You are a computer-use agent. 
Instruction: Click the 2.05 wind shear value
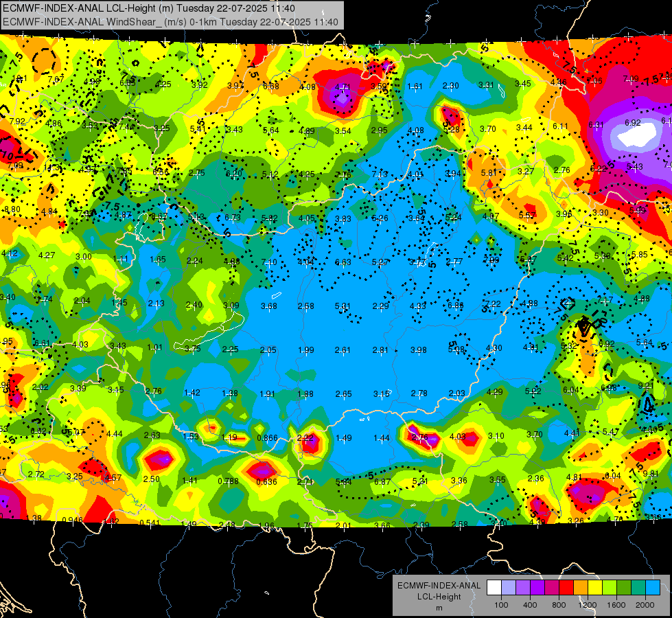click(268, 350)
